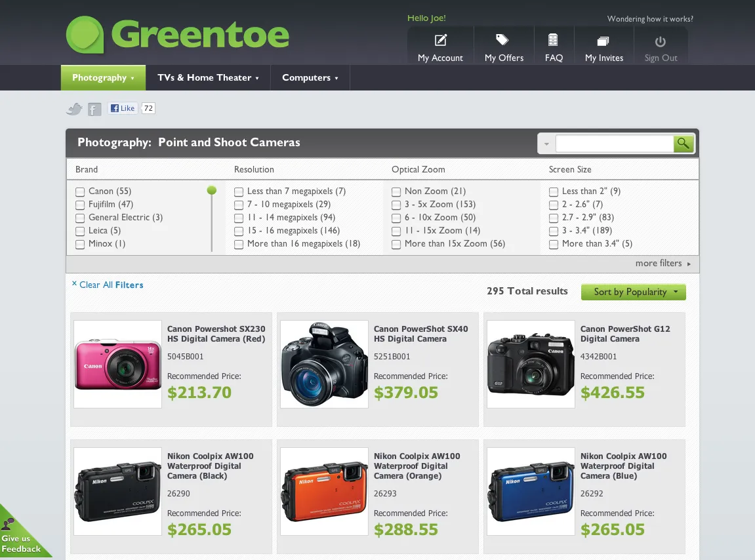
Task: Open My Invites cards icon
Action: 603,41
